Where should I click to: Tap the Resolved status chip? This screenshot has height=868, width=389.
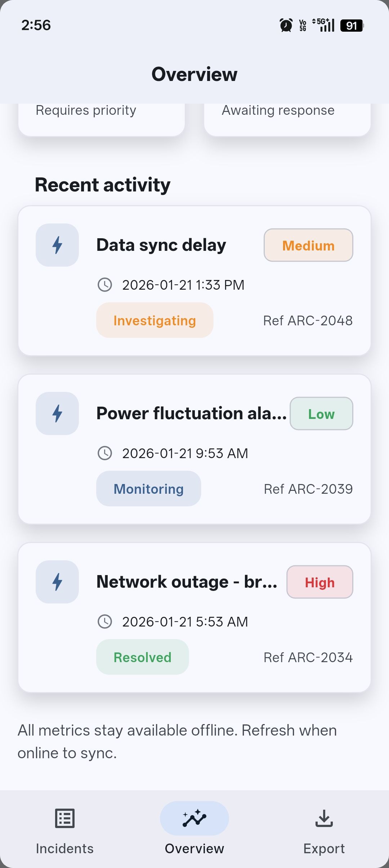point(143,657)
